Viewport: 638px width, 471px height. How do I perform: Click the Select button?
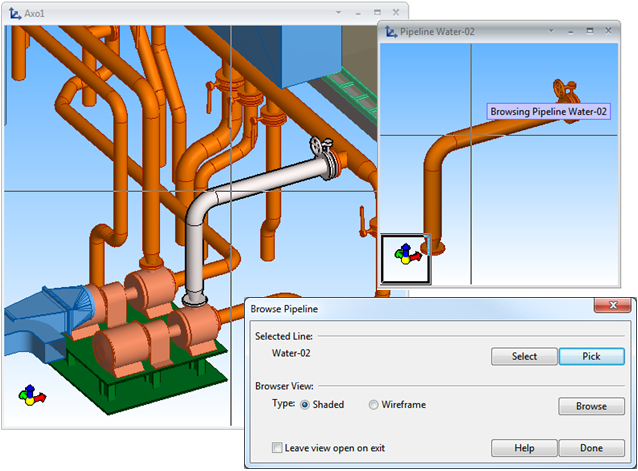pyautogui.click(x=524, y=356)
